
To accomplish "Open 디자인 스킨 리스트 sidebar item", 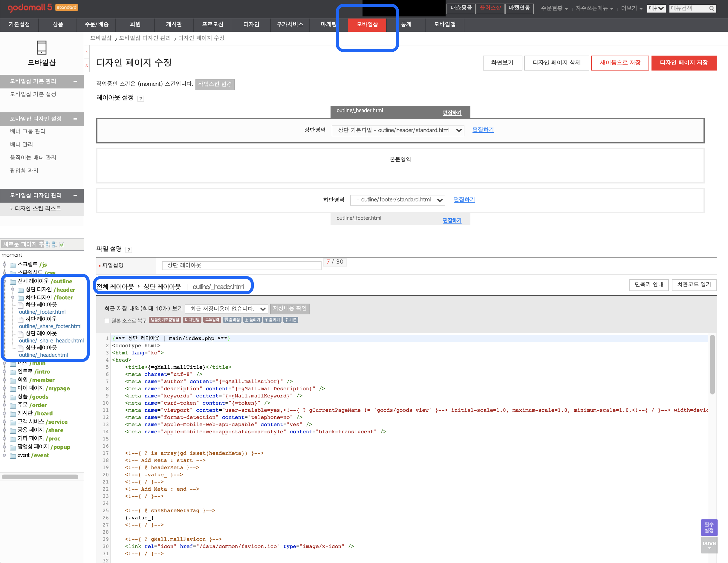I will tap(38, 209).
